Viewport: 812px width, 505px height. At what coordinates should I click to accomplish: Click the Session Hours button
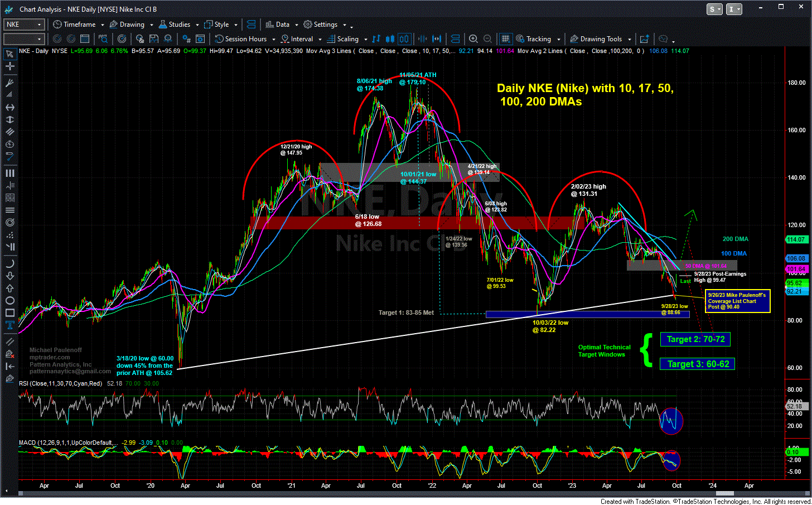241,39
